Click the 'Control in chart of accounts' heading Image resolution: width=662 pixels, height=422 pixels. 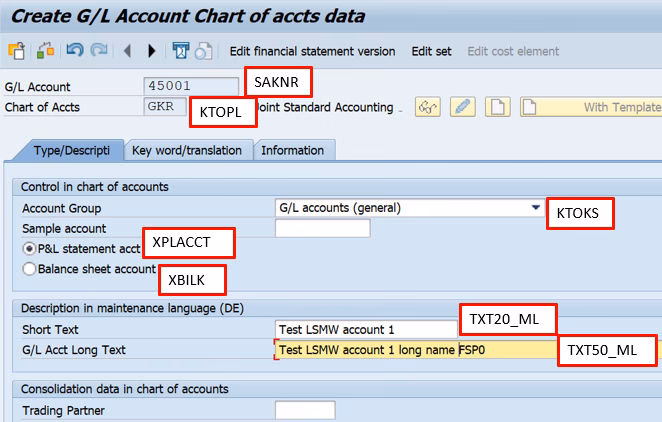[x=95, y=187]
